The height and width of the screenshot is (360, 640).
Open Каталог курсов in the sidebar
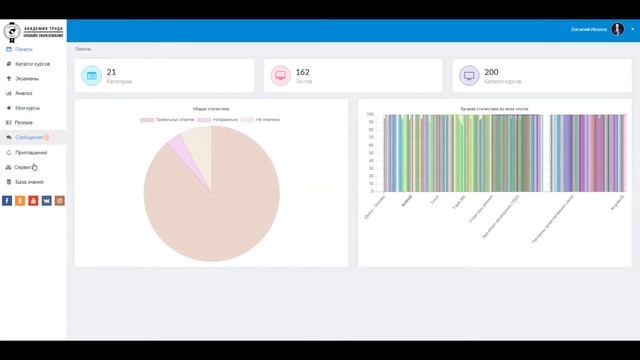click(33, 64)
